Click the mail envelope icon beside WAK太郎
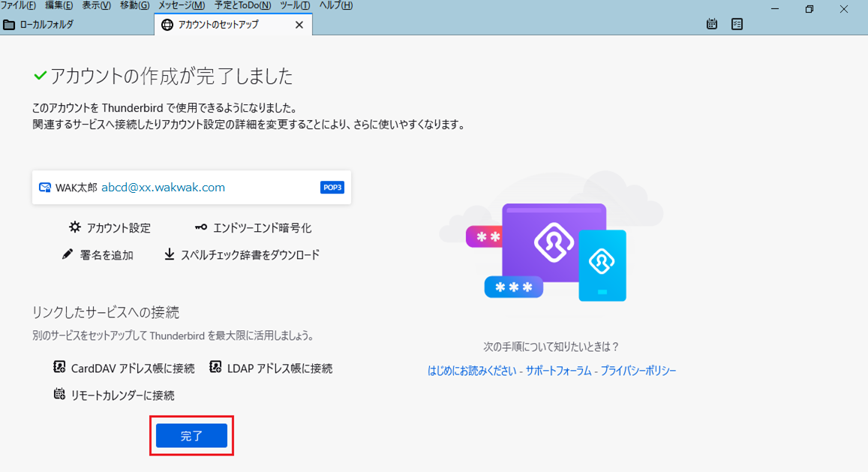This screenshot has height=472, width=868. pyautogui.click(x=45, y=188)
